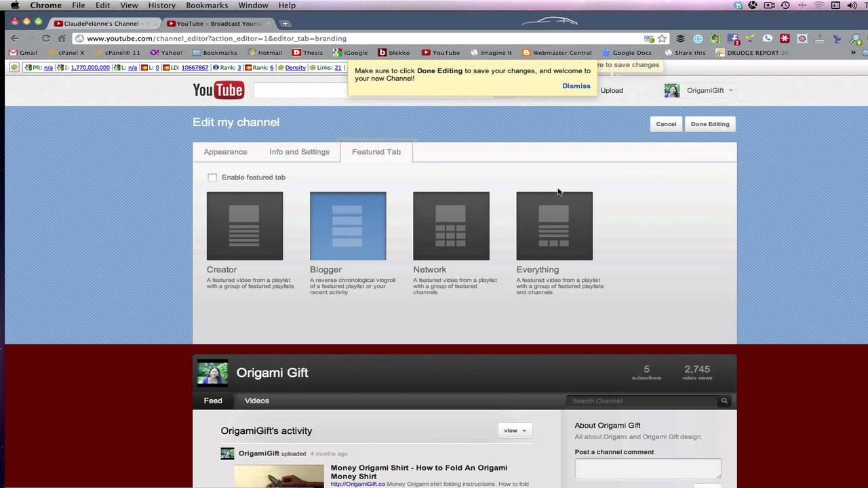Click the small OrigamiGift avatar in activity feed
The image size is (868, 488).
227,453
